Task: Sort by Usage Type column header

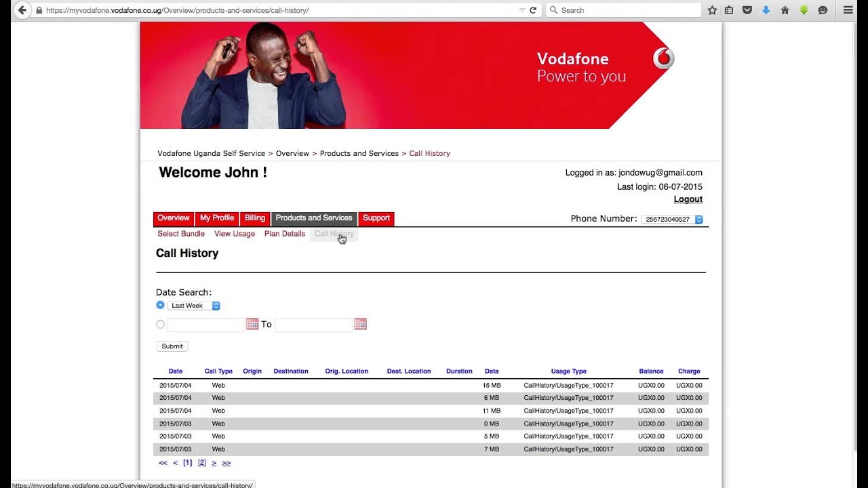Action: point(569,371)
